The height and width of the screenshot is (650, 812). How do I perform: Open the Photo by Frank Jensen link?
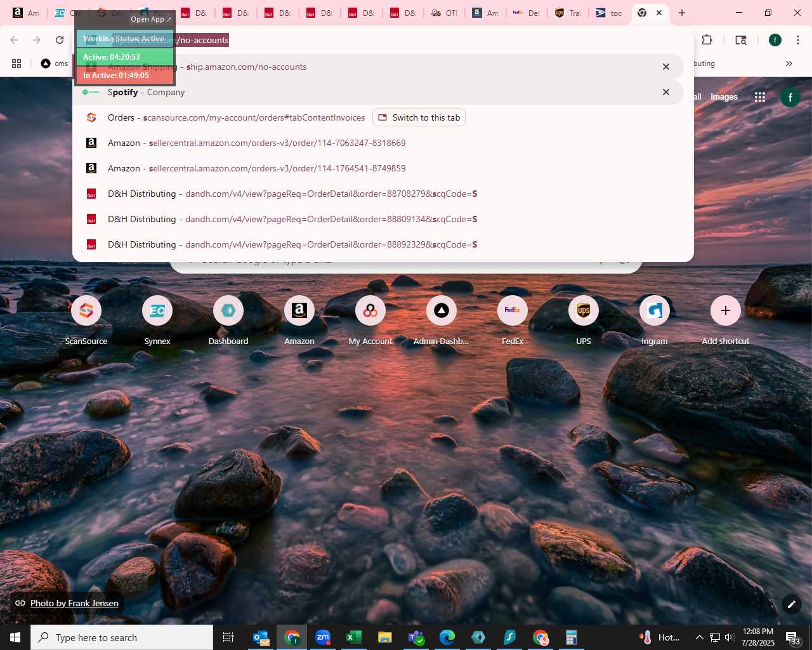coord(74,603)
